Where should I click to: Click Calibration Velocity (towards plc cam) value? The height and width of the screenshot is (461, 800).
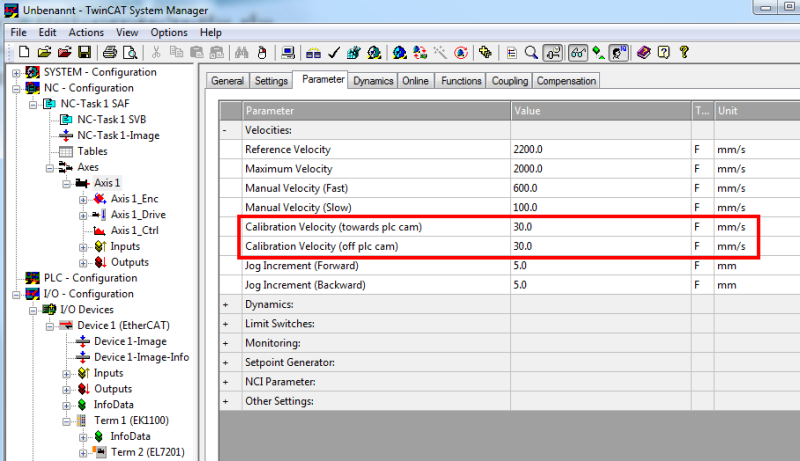pos(522,227)
